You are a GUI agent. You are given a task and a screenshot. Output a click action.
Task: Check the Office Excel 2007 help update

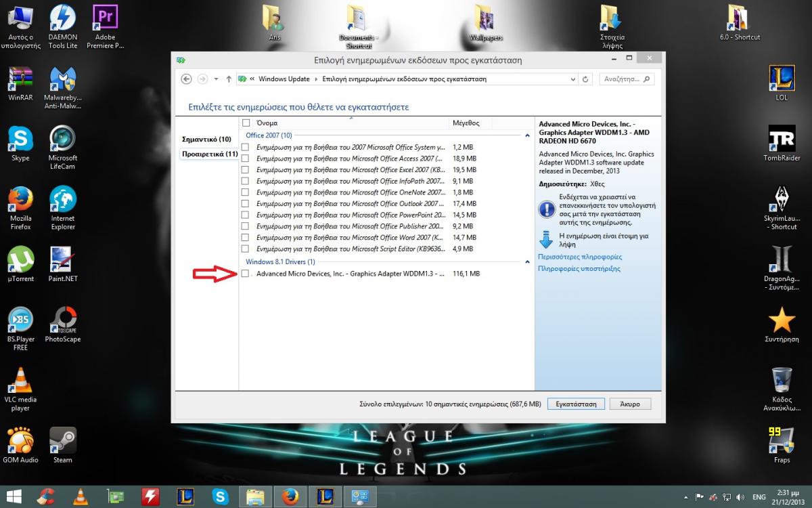click(x=245, y=169)
